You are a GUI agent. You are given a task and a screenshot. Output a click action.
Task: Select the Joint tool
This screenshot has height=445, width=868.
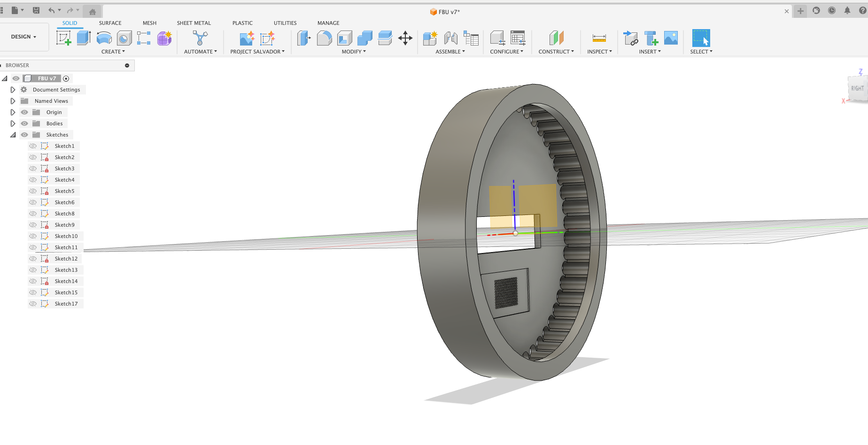pyautogui.click(x=451, y=38)
